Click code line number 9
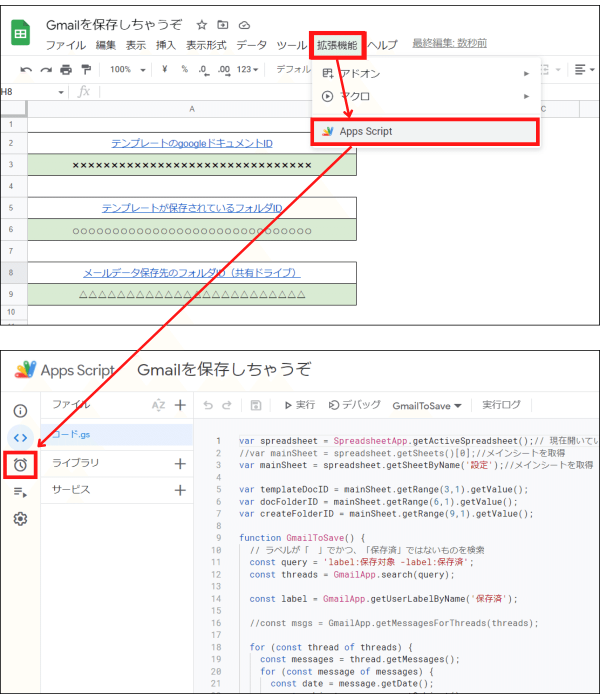The image size is (600, 700). click(x=218, y=538)
